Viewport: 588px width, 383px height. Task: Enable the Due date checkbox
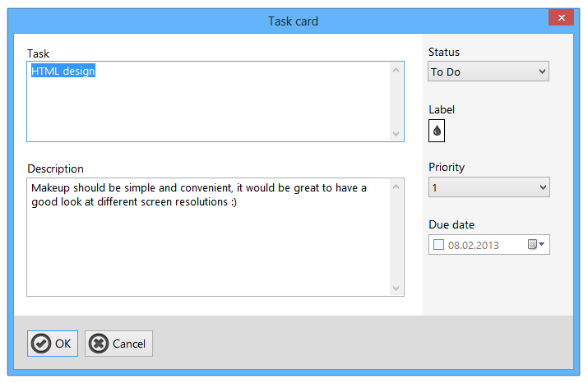[x=438, y=245]
